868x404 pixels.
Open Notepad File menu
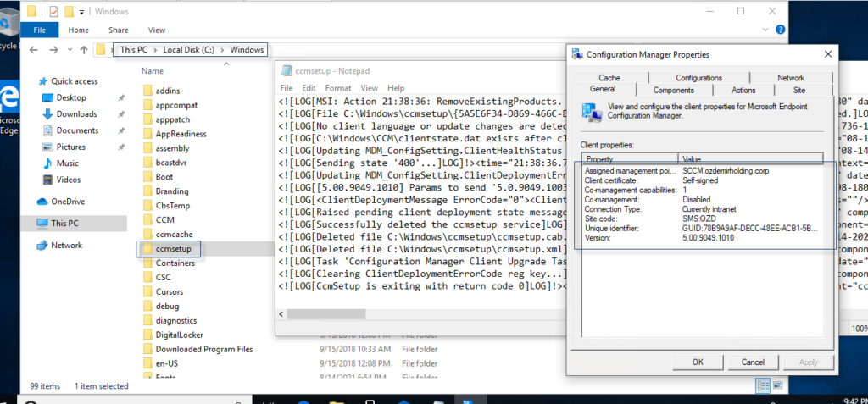point(287,88)
